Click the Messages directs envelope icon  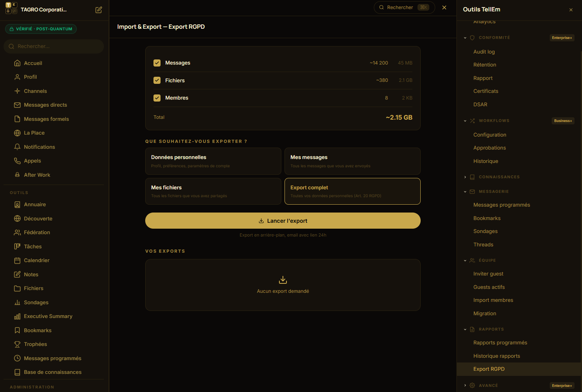pyautogui.click(x=17, y=105)
